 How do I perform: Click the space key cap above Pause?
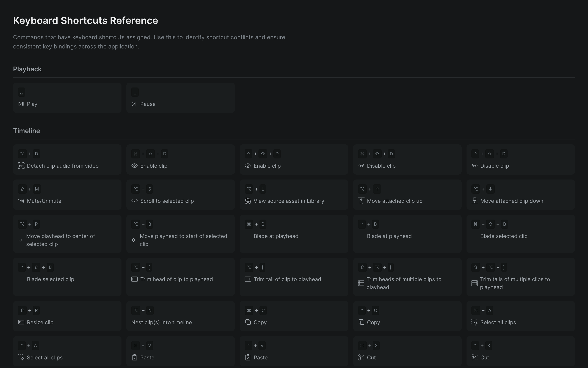(135, 92)
